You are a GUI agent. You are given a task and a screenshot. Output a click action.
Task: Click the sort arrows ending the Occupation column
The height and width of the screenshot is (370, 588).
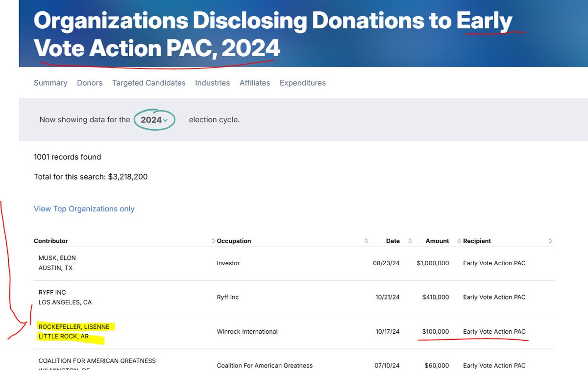pos(366,241)
